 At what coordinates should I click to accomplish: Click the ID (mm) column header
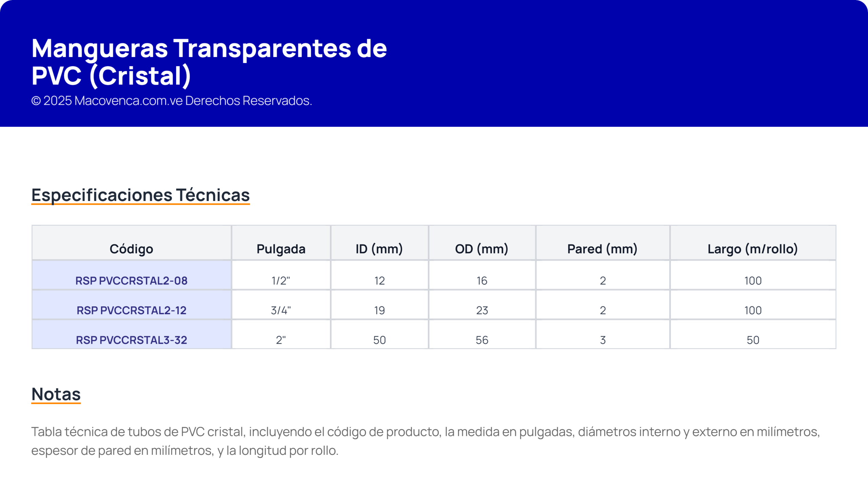pyautogui.click(x=379, y=249)
